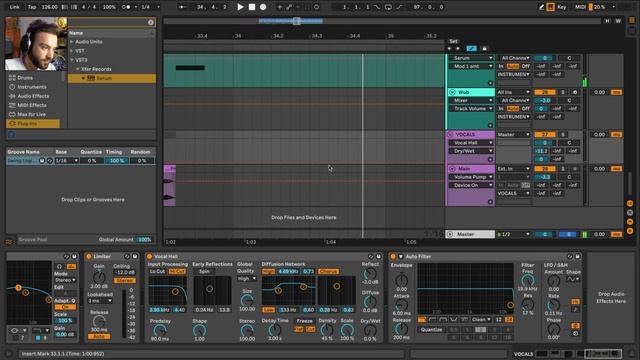Jump to next locator arrow
The width and height of the screenshot is (640, 360).
[x=458, y=49]
